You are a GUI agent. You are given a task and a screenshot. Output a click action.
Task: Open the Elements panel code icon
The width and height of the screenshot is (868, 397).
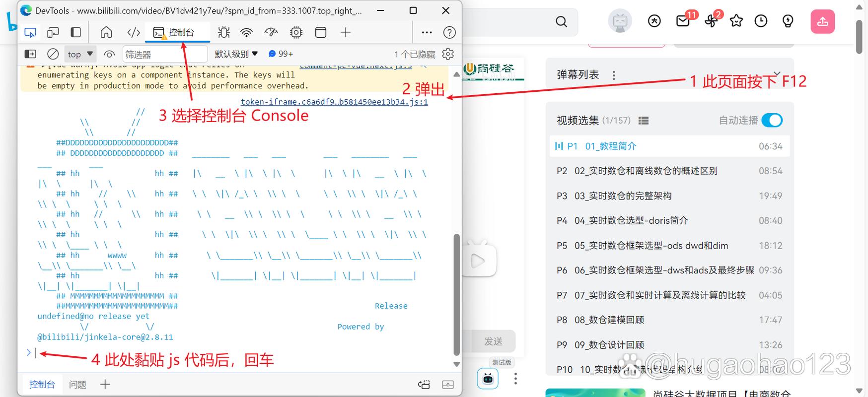[x=134, y=33]
